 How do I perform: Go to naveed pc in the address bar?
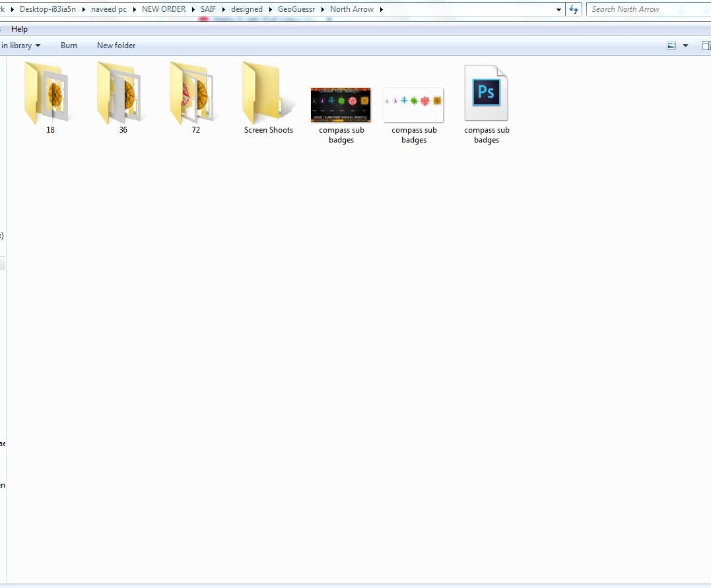coord(109,9)
